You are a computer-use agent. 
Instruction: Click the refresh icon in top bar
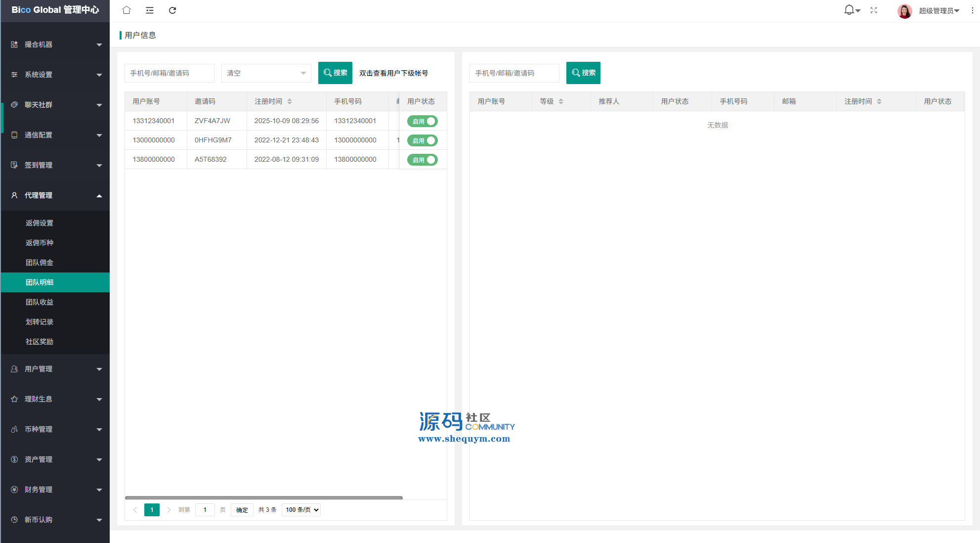coord(172,10)
